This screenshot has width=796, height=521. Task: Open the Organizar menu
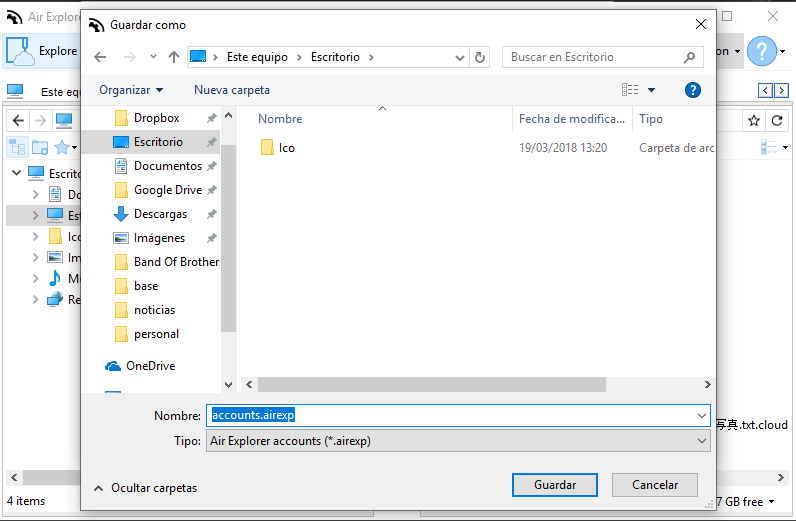(131, 90)
